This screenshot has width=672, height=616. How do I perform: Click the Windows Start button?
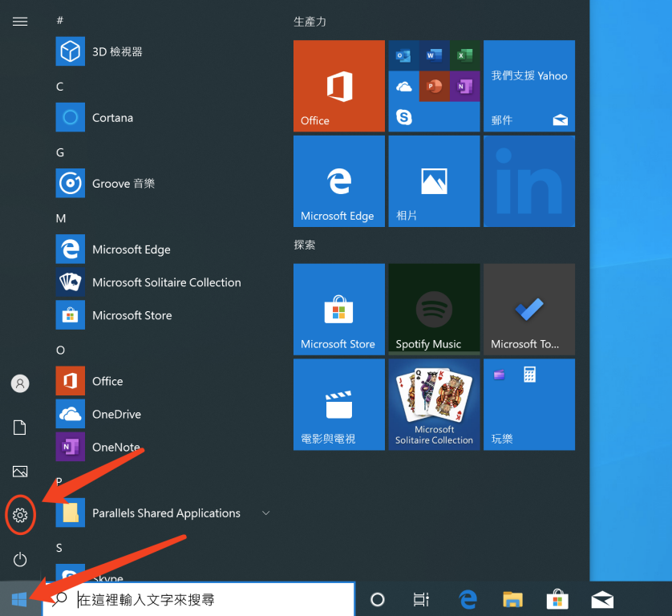[x=18, y=599]
